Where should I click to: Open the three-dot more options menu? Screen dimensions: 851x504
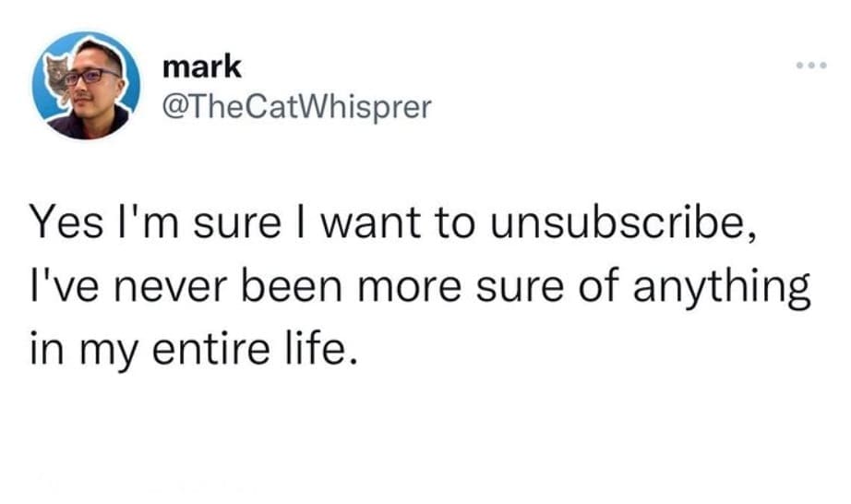pos(810,69)
